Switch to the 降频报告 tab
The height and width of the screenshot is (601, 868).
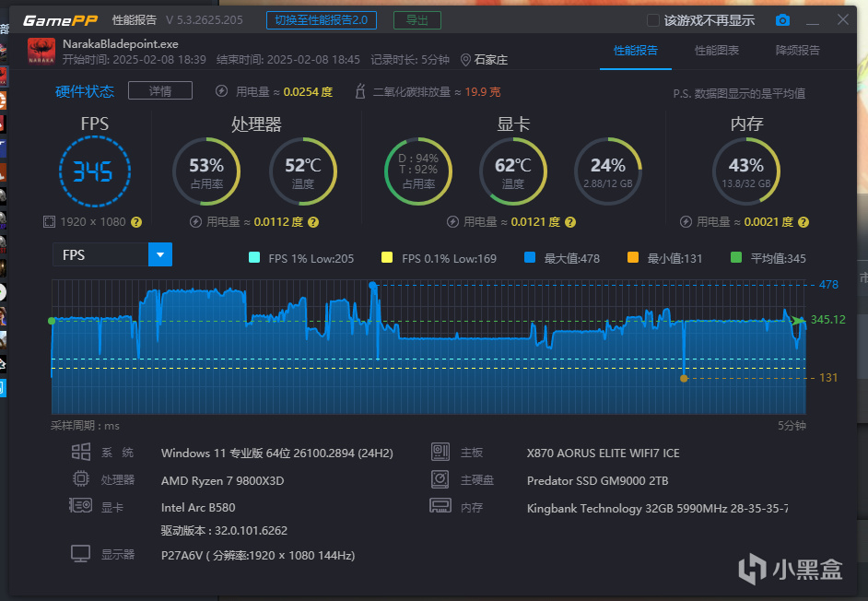(797, 51)
